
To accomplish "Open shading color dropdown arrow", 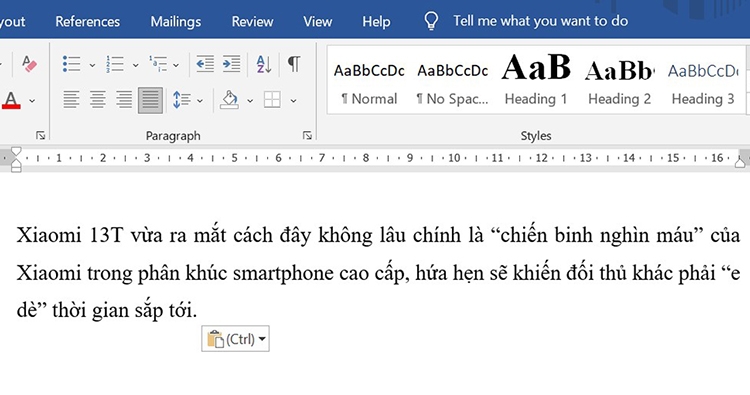I will 250,100.
